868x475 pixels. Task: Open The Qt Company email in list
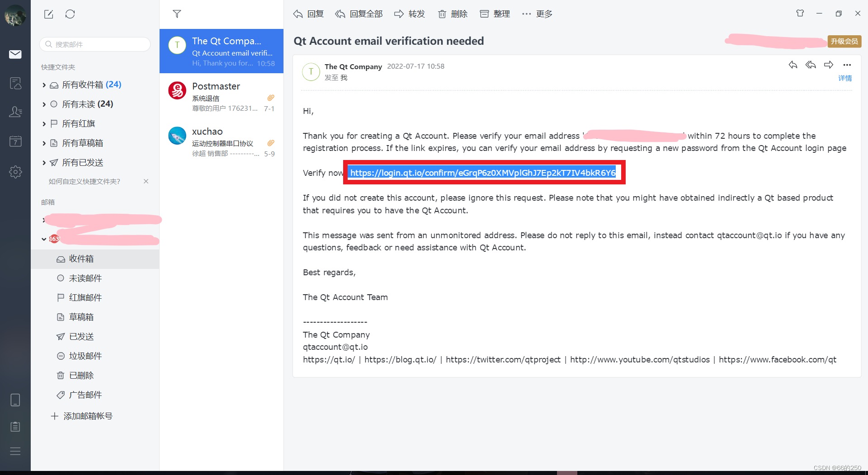coord(222,51)
